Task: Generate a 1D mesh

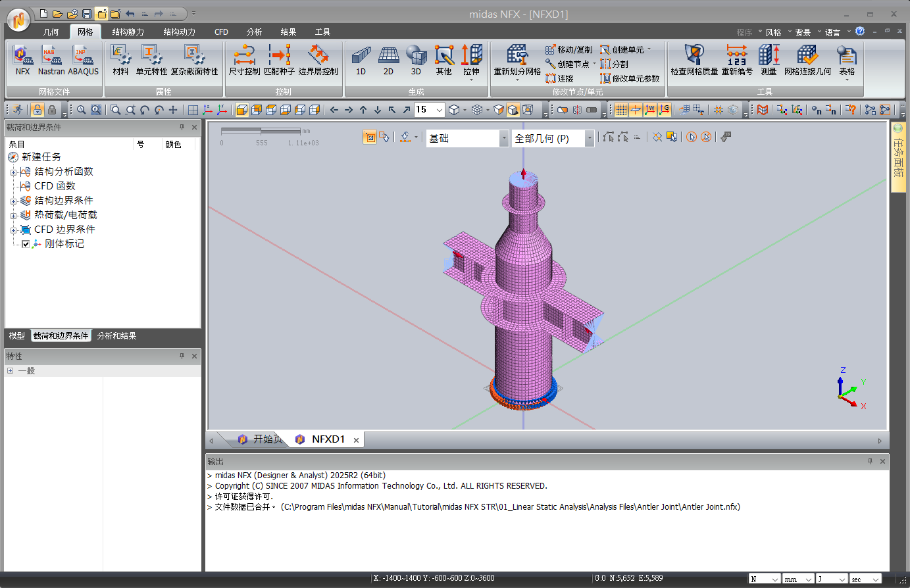Action: click(x=361, y=61)
